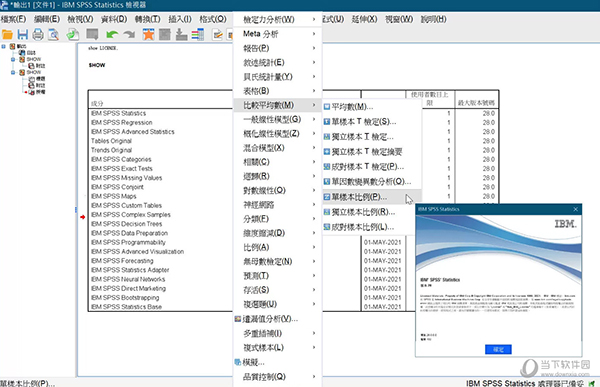Viewport: 600px width, 387px height.
Task: Open the 格式(O) menu
Action: (213, 19)
